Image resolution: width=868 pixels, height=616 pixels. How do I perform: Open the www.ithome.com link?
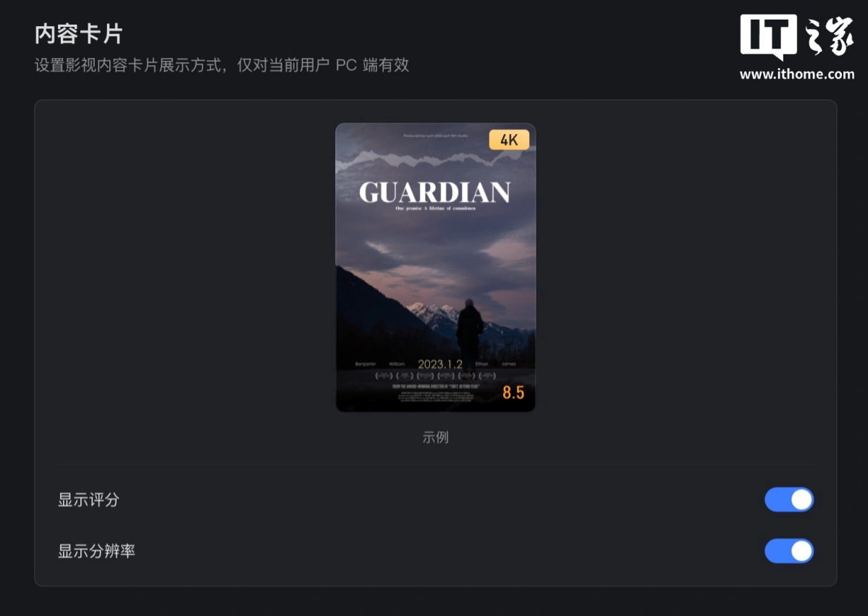coord(796,74)
